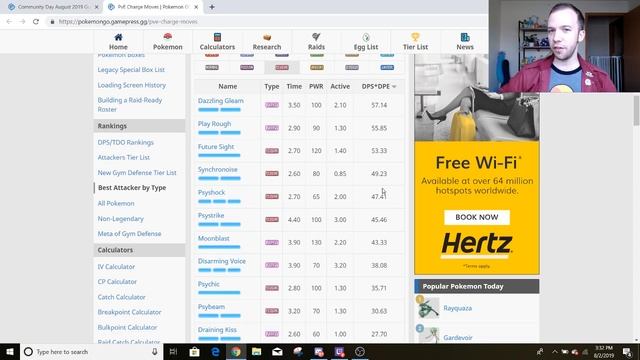This screenshot has width=640, height=360.
Task: Click the taskbar microphone icon
Action: (155, 351)
